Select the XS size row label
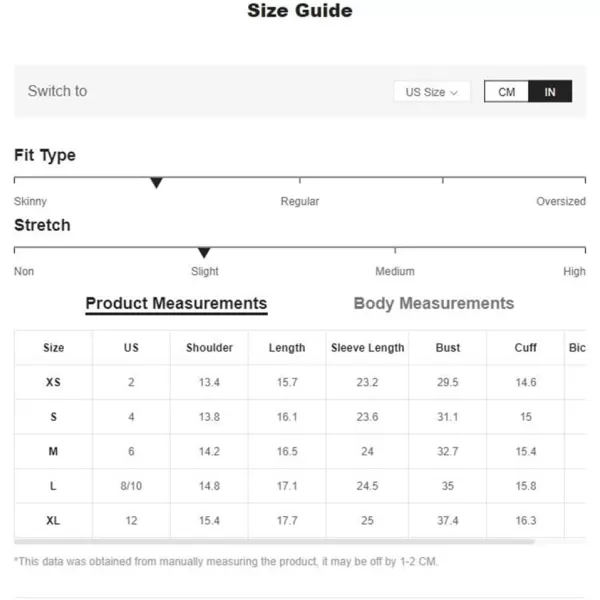 click(x=53, y=382)
